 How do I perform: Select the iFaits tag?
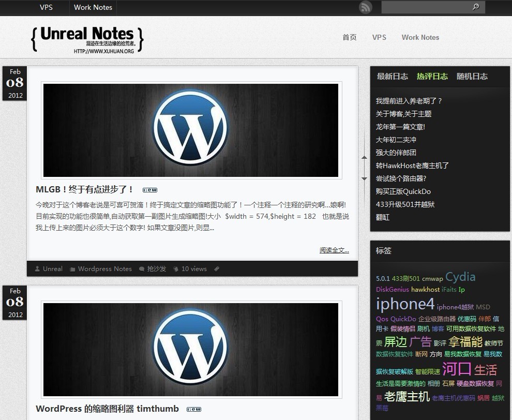449,289
